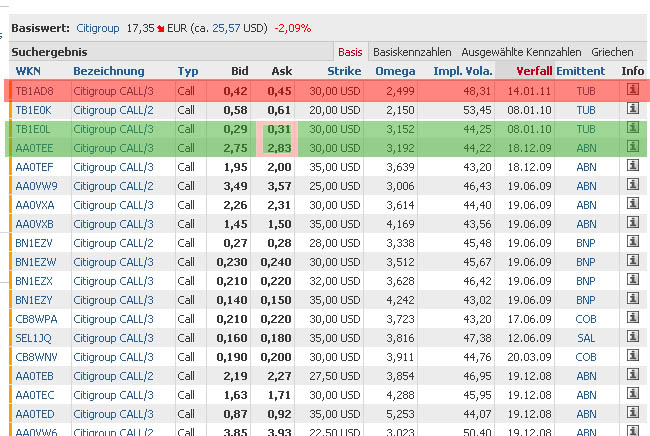Viewport: 650px width, 436px height.
Task: Open info icon for AA0VXA row
Action: coord(633,203)
